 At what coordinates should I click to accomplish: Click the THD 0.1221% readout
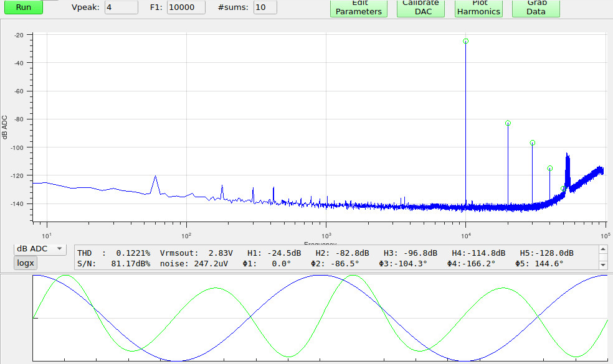pyautogui.click(x=114, y=253)
